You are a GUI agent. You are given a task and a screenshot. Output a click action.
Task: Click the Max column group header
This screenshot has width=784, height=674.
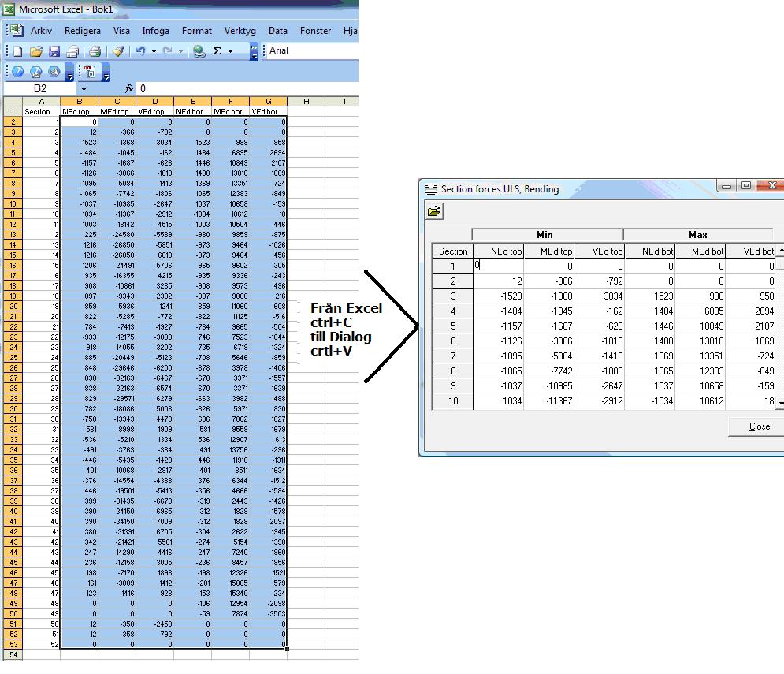click(x=698, y=235)
